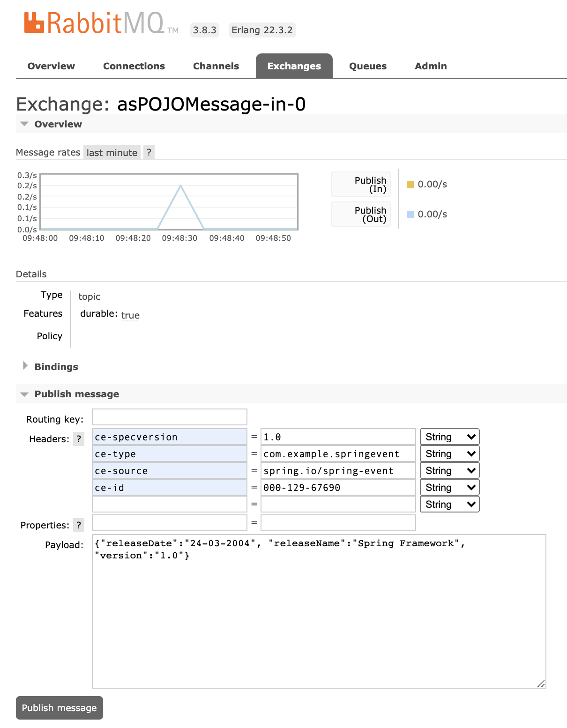Viewport: 567px width, 728px height.
Task: Open the Connections tab
Action: coord(134,66)
